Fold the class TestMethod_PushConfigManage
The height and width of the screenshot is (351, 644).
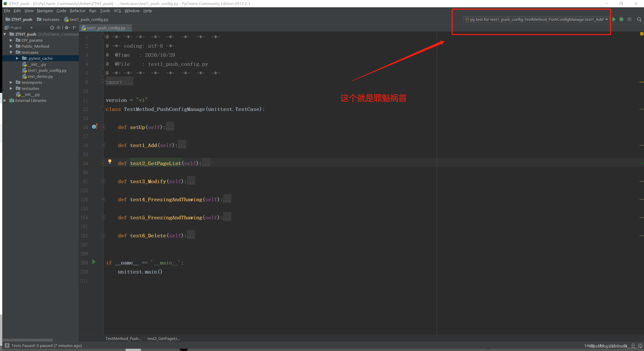coord(103,109)
